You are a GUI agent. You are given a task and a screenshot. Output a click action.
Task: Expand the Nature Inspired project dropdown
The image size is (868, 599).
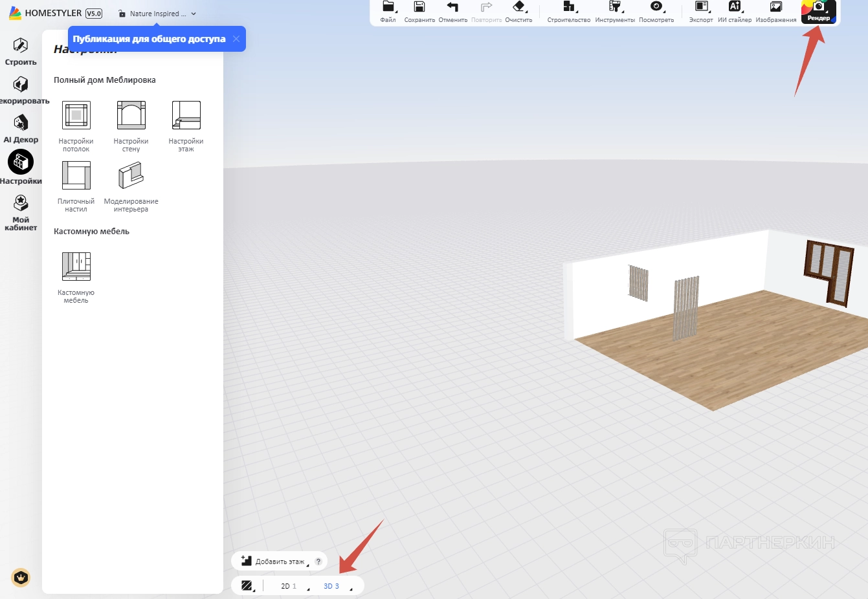(193, 14)
